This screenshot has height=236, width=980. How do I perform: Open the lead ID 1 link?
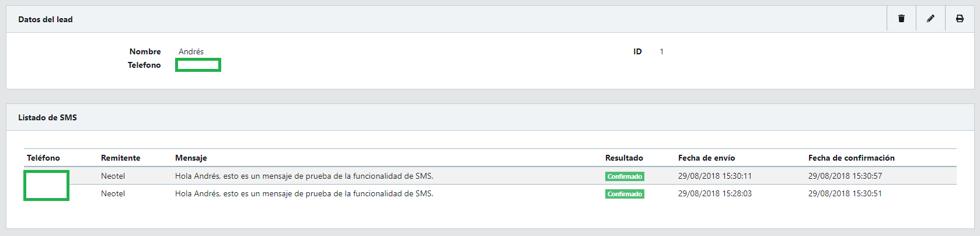(x=661, y=51)
